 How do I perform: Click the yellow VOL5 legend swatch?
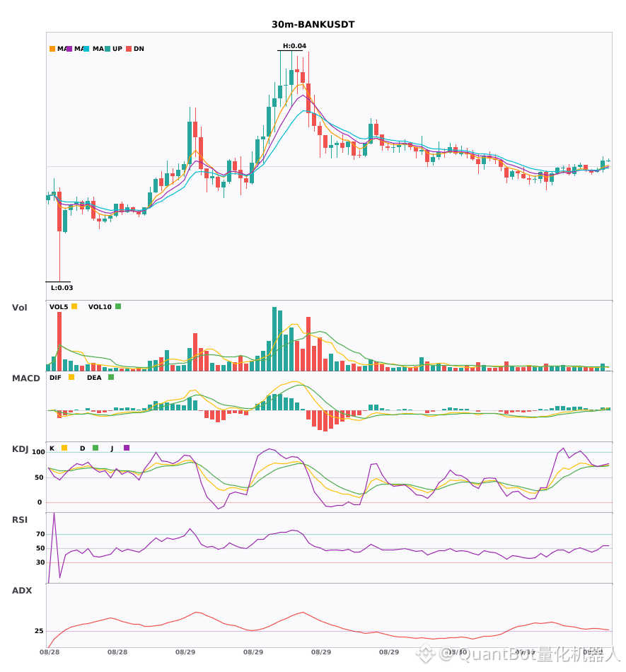(x=74, y=306)
